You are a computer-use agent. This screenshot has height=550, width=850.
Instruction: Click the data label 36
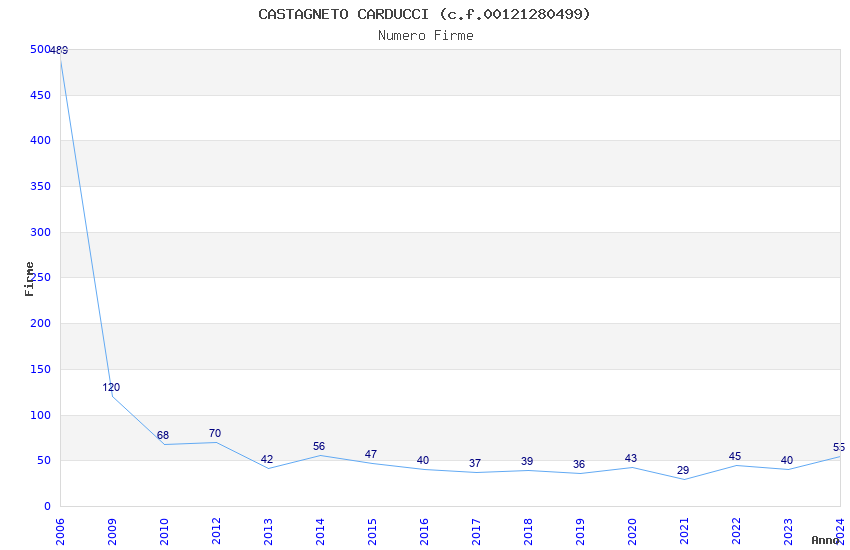579,465
